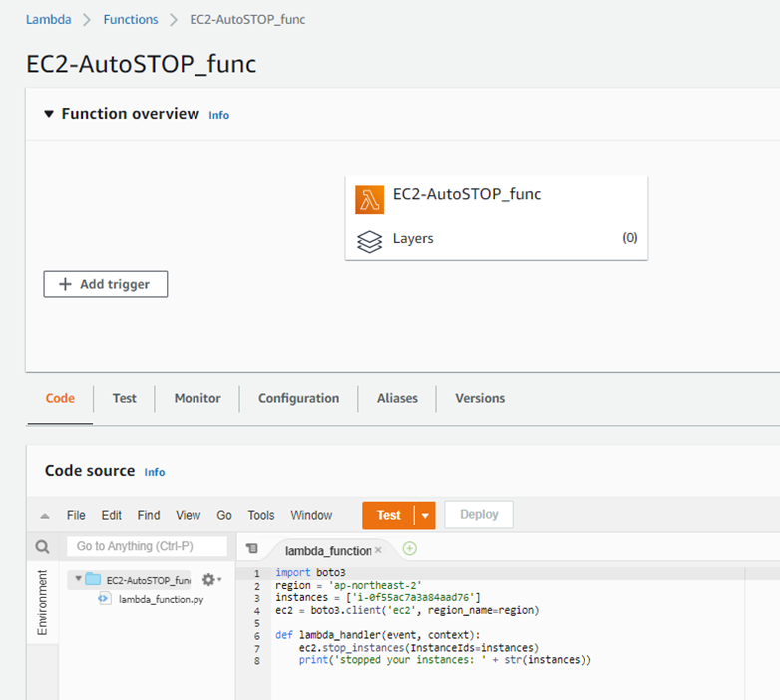Select lambda_function.py in the file tree
The image size is (780, 700).
coord(161,599)
